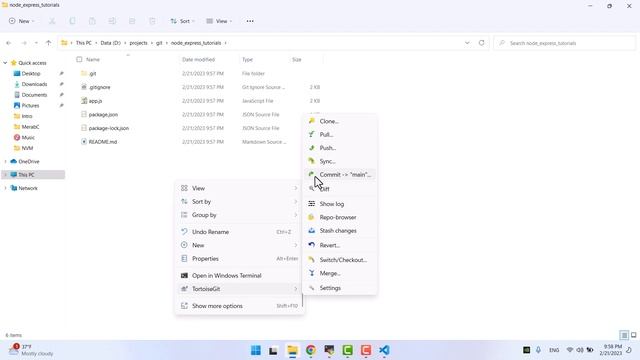Open Properties from context menu
The width and height of the screenshot is (640, 360).
(x=240, y=259)
